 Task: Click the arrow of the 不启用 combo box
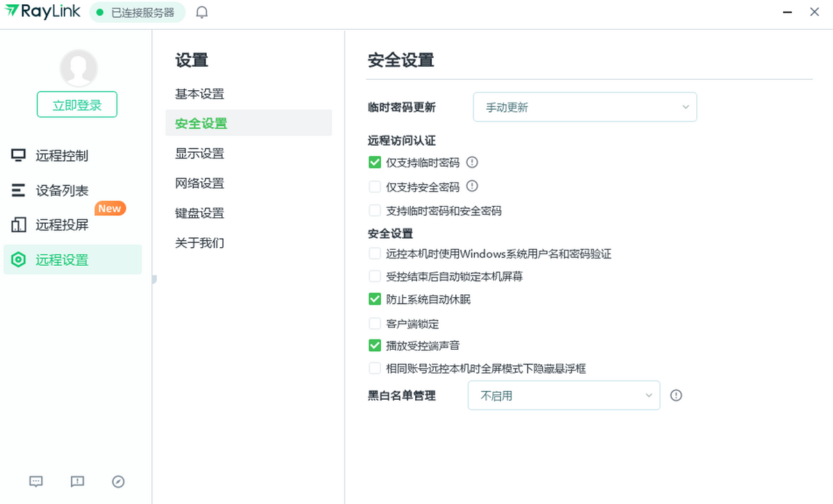pyautogui.click(x=649, y=395)
